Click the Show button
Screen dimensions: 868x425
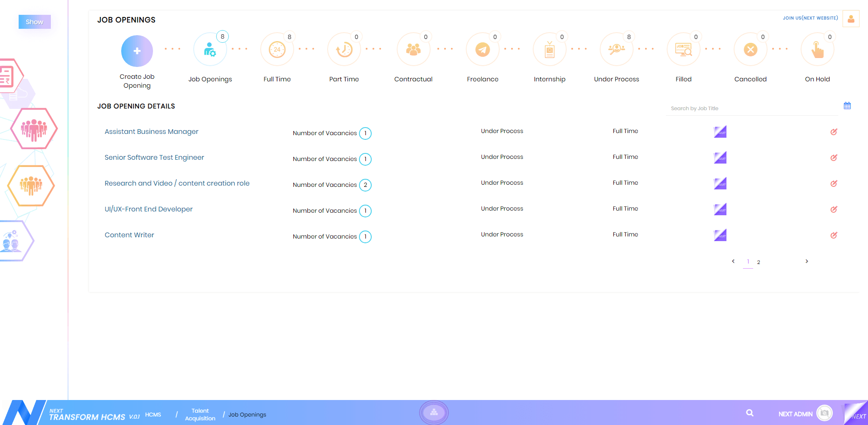tap(34, 22)
